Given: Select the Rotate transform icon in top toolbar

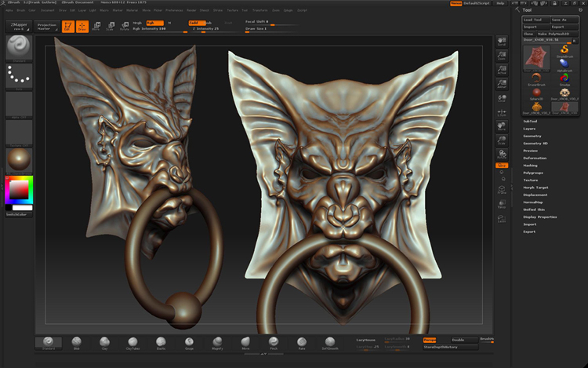Looking at the screenshot, I should pyautogui.click(x=124, y=26).
